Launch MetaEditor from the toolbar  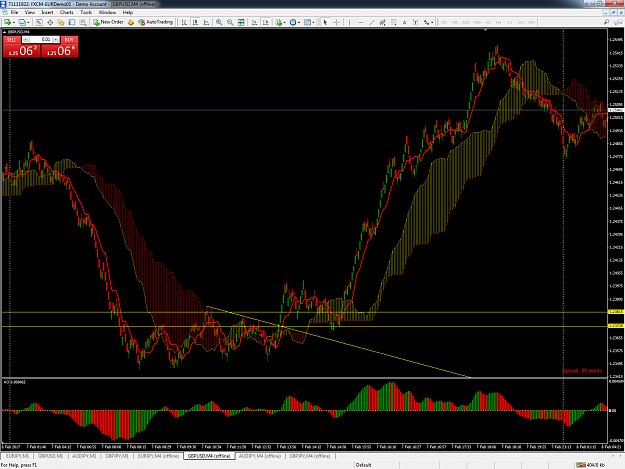click(130, 22)
